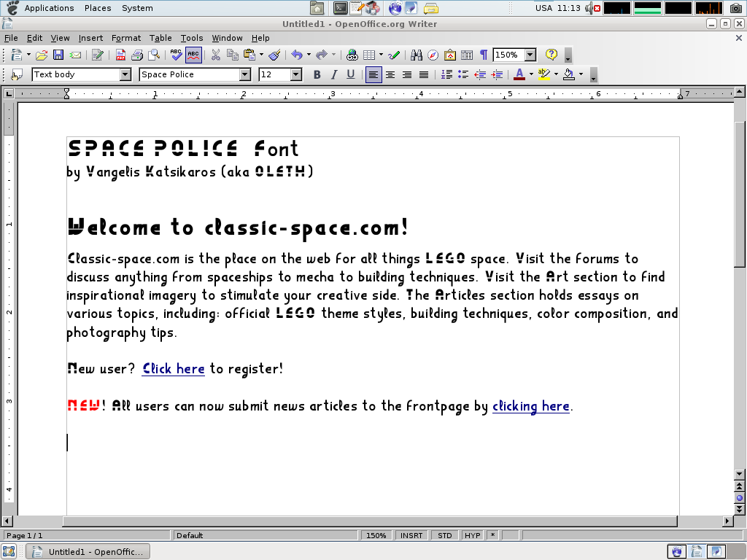Open the New document type dropdown arrow

(x=28, y=55)
